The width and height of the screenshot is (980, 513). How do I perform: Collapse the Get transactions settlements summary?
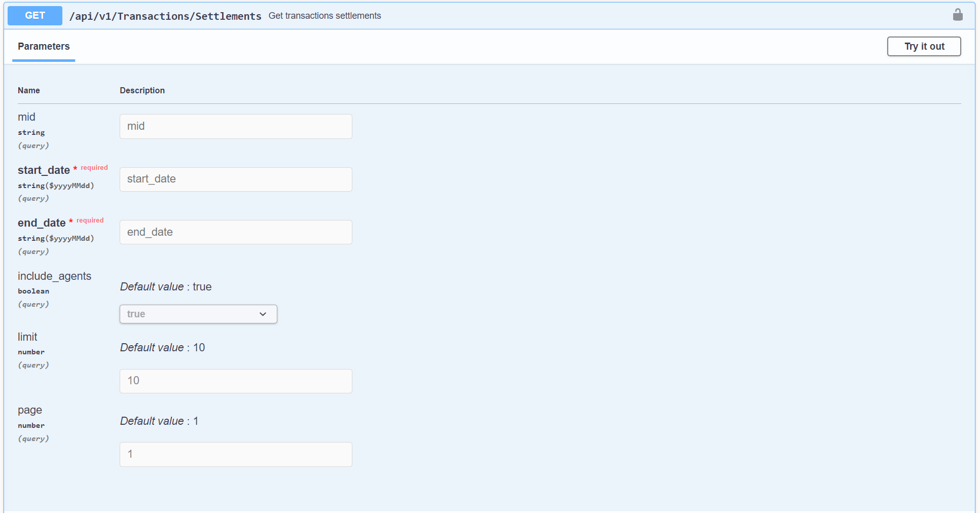tap(324, 16)
